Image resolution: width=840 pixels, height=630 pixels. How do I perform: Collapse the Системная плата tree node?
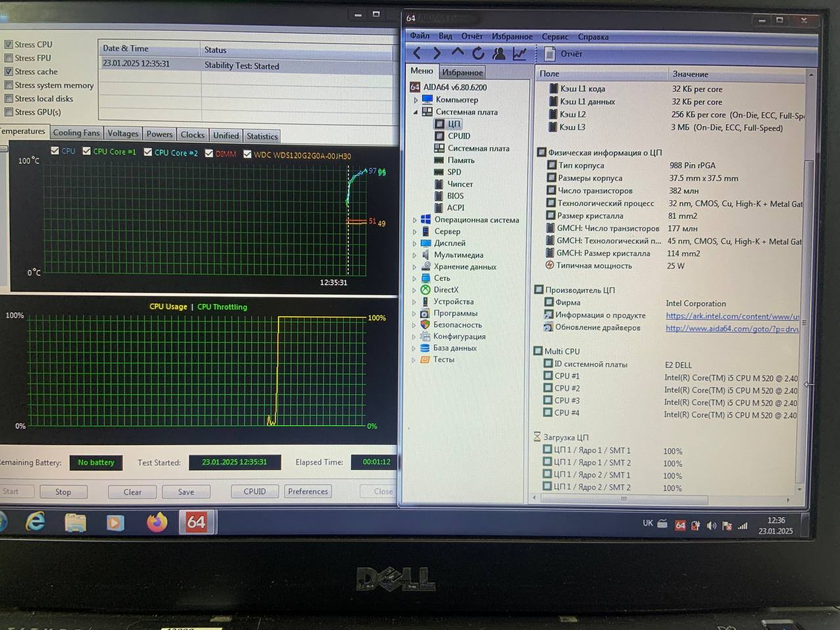click(x=415, y=112)
